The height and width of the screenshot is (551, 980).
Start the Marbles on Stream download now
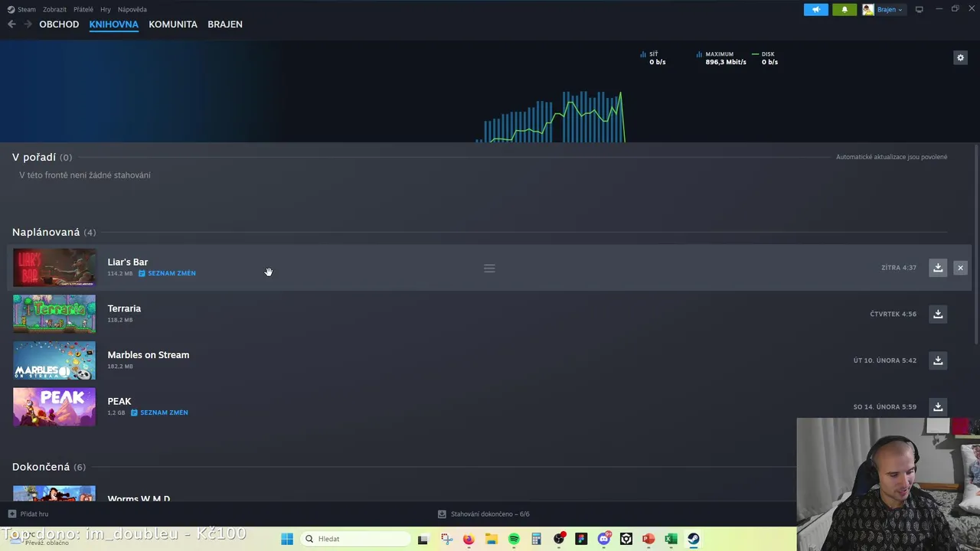tap(938, 360)
